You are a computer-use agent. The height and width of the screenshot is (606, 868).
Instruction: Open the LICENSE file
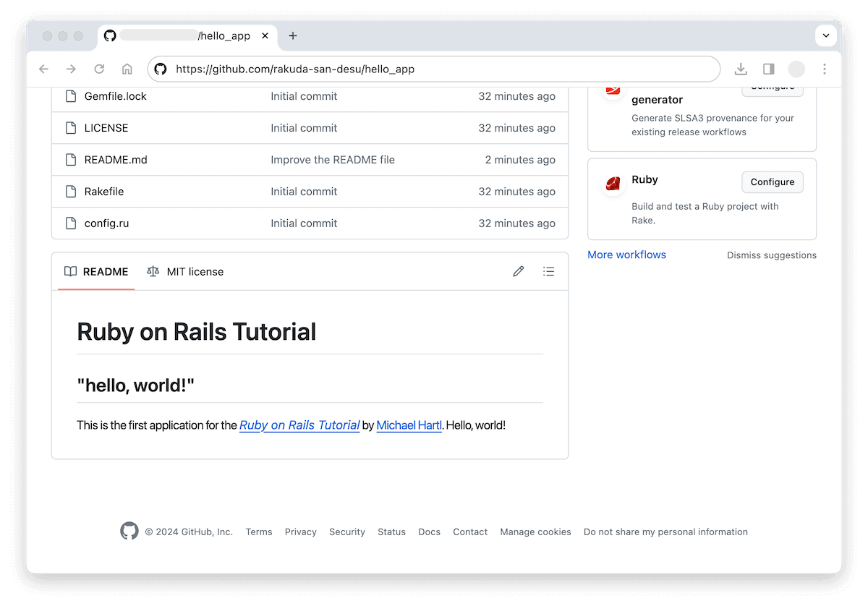[x=106, y=128]
